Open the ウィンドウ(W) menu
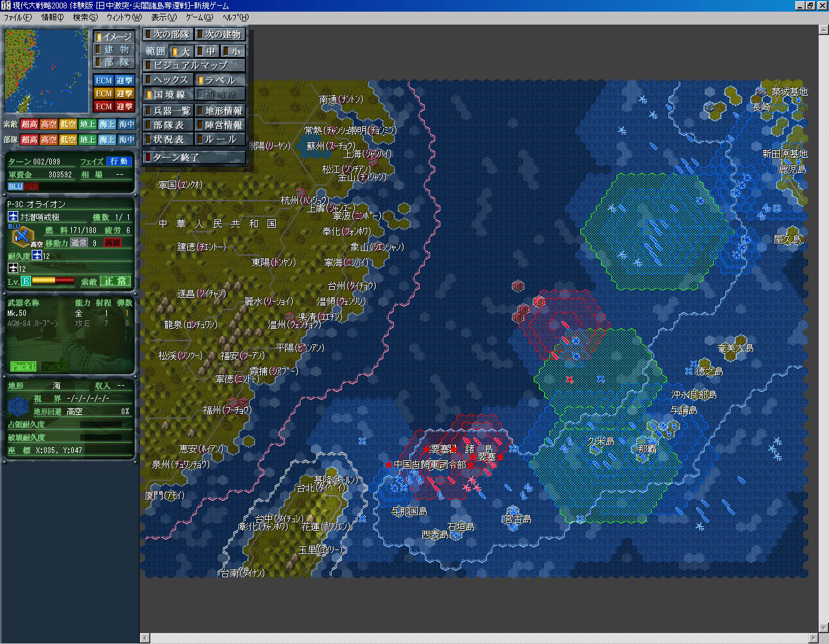Image resolution: width=829 pixels, height=644 pixels. click(x=124, y=17)
